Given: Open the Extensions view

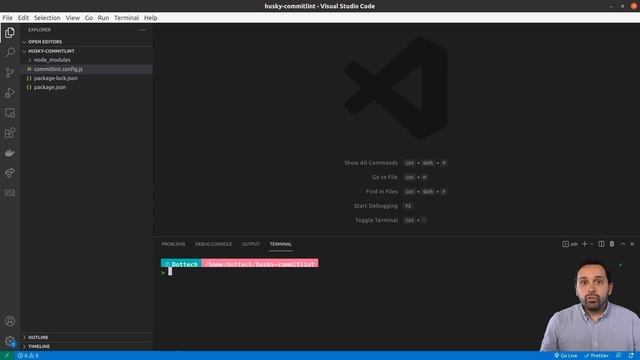Looking at the screenshot, I should click(10, 133).
